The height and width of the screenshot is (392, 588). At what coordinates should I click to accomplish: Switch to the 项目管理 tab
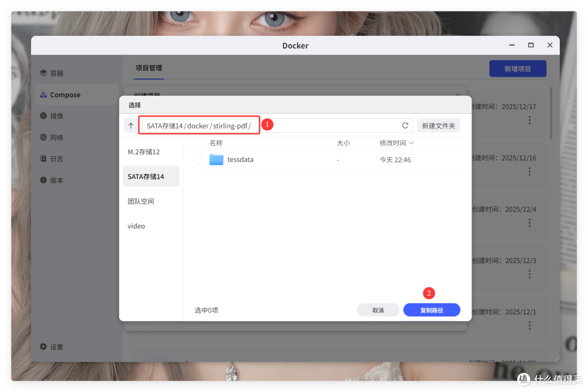tap(149, 68)
